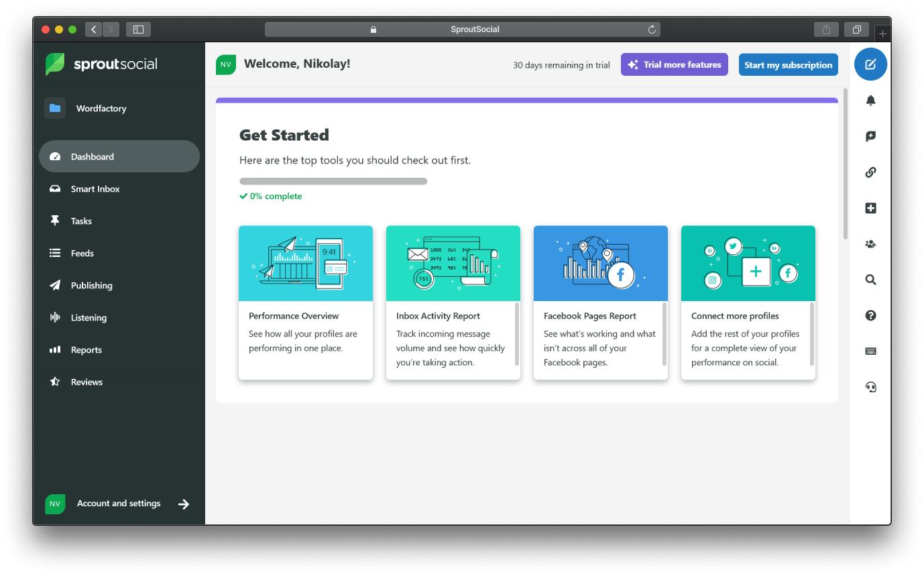
Task: Open Smart Inbox in the sidebar
Action: point(119,189)
